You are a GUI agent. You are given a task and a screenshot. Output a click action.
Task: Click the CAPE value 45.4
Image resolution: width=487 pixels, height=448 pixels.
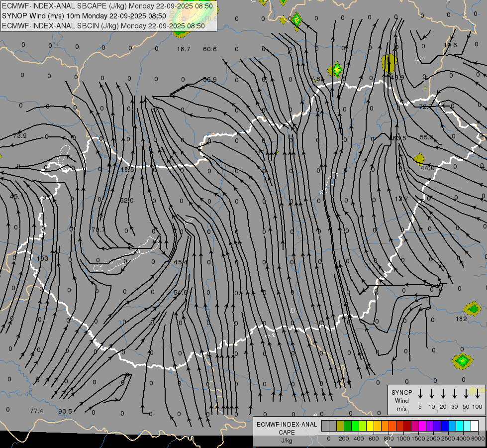[181, 262]
